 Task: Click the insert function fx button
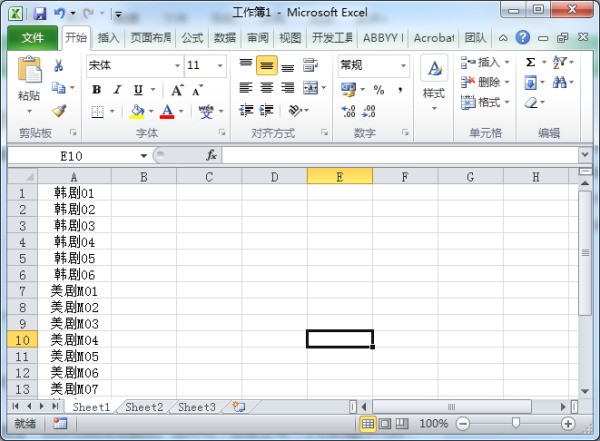(x=211, y=155)
